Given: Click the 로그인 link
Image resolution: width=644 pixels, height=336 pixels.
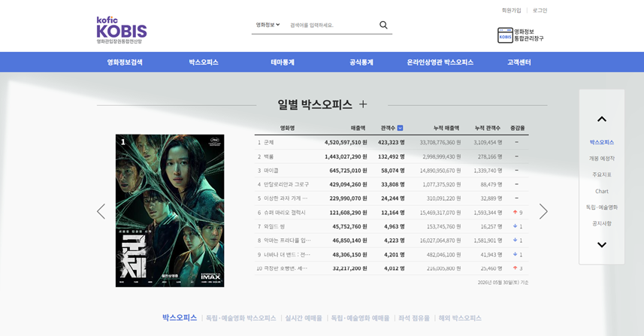Looking at the screenshot, I should [x=540, y=11].
